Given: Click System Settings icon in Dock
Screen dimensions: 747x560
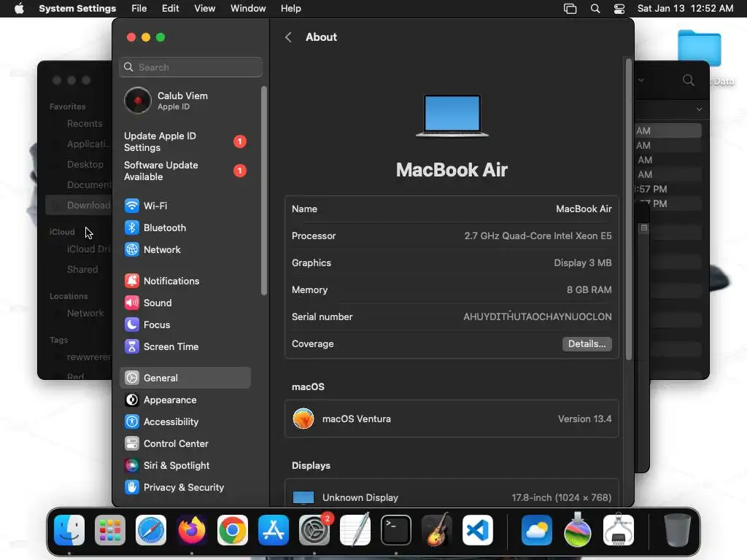Looking at the screenshot, I should pos(314,530).
